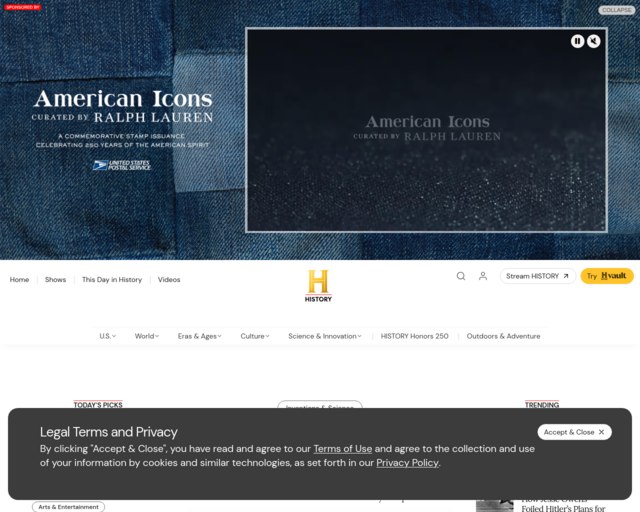The width and height of the screenshot is (640, 512).
Task: Open the user account icon
Action: pyautogui.click(x=483, y=276)
